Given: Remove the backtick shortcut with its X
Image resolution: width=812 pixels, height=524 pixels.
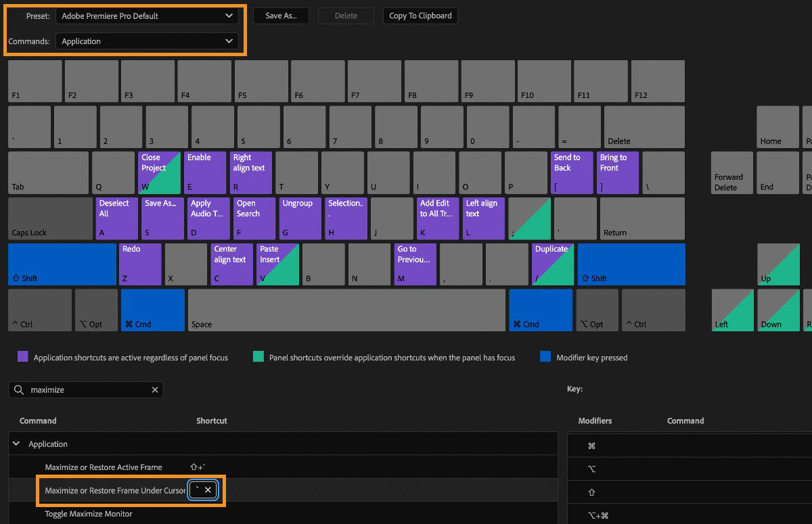Looking at the screenshot, I should tap(210, 490).
